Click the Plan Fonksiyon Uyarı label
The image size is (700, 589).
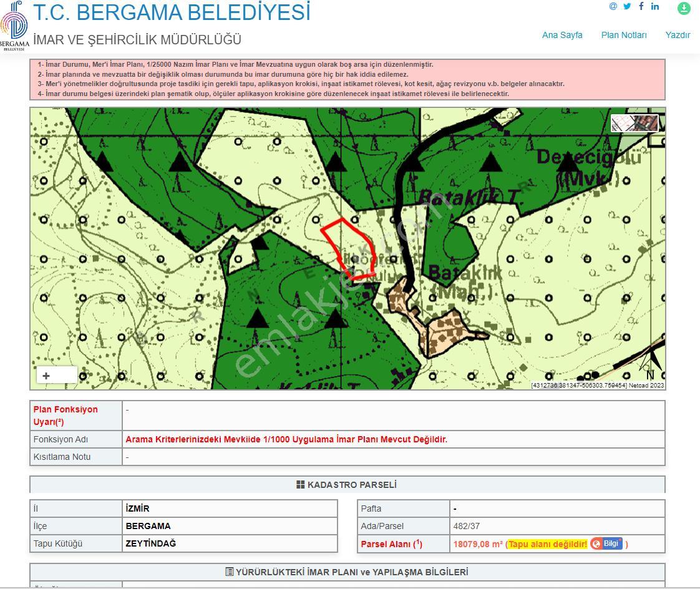tap(66, 416)
